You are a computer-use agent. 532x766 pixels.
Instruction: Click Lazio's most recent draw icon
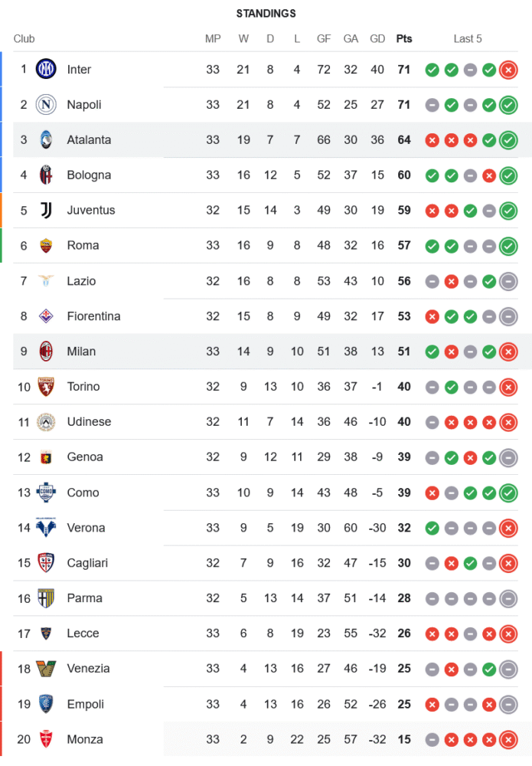tap(508, 282)
